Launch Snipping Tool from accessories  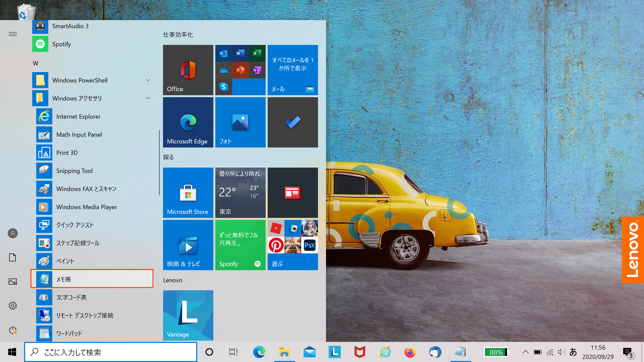pos(74,171)
